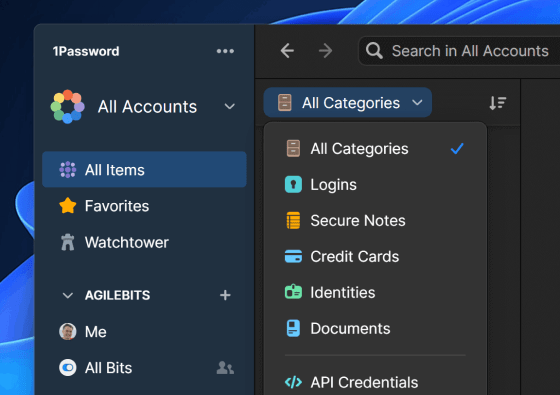
Task: Choose All Categories in the menu
Action: [375, 149]
